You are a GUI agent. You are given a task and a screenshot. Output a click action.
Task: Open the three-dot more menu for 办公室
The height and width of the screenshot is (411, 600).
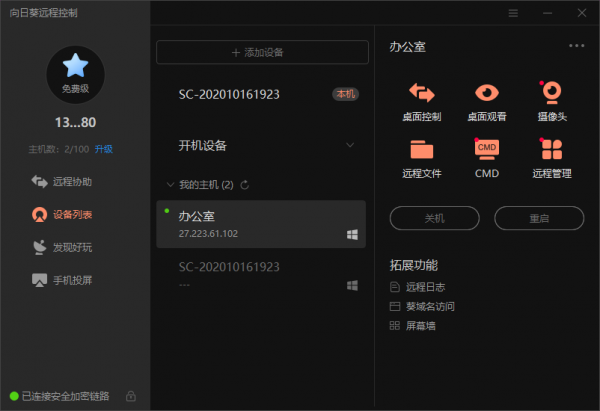pos(576,46)
